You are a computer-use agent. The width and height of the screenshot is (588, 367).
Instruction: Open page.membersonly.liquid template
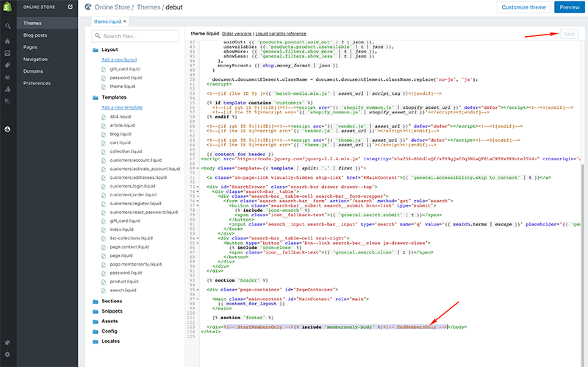(136, 264)
